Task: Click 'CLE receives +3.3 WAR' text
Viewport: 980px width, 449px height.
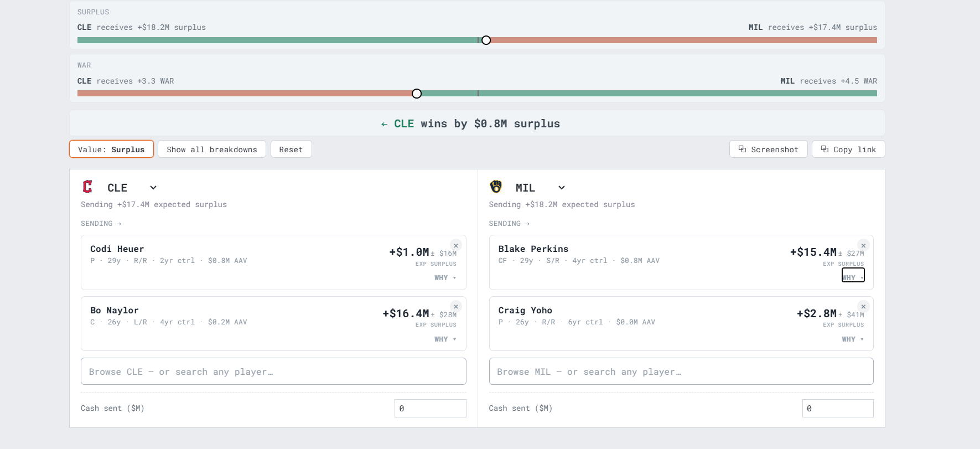Action: [126, 81]
